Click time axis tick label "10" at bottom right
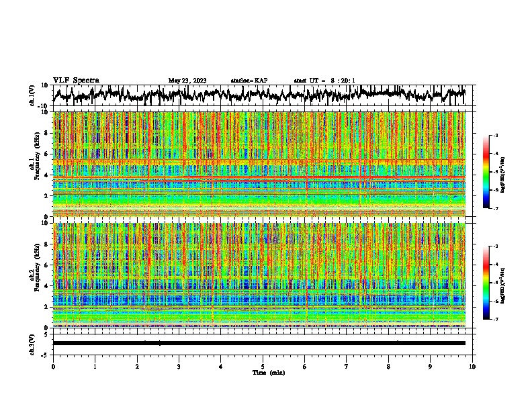This screenshot has height=411, width=532. (x=472, y=367)
